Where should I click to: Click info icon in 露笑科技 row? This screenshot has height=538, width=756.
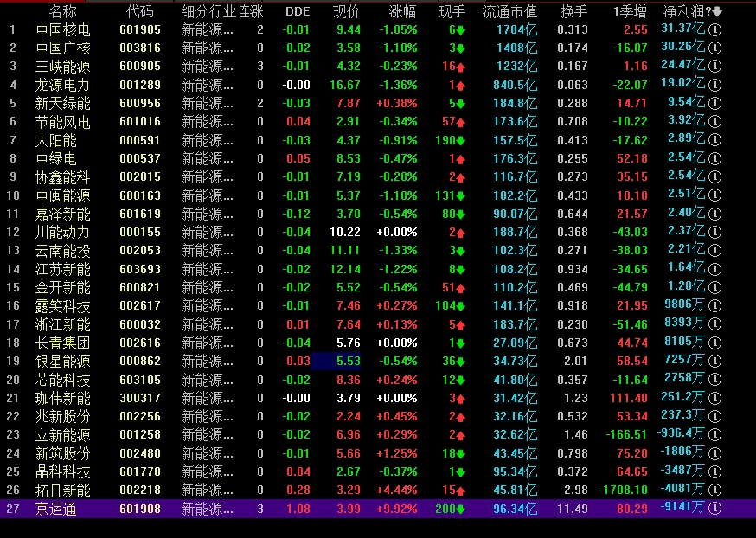click(715, 306)
